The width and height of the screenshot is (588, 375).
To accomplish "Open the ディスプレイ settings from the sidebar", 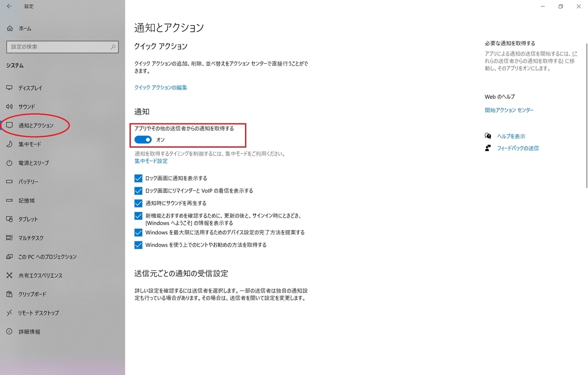I will (x=11, y=88).
